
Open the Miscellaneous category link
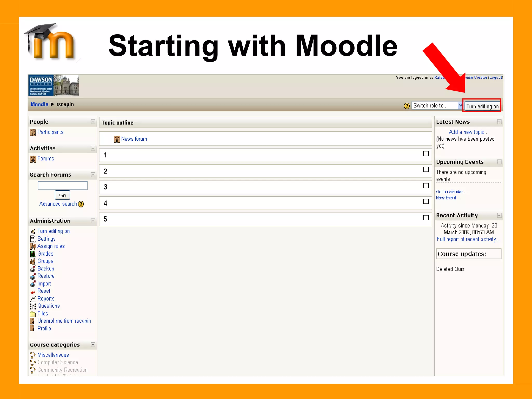coord(53,355)
